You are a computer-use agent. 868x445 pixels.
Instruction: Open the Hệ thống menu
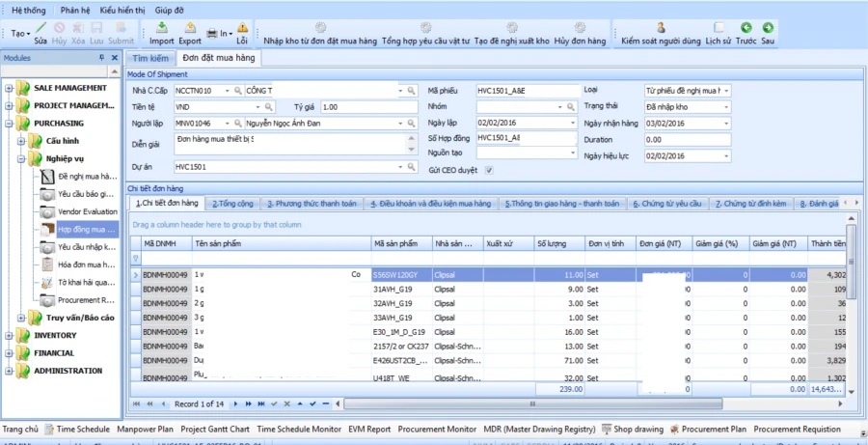[28, 10]
